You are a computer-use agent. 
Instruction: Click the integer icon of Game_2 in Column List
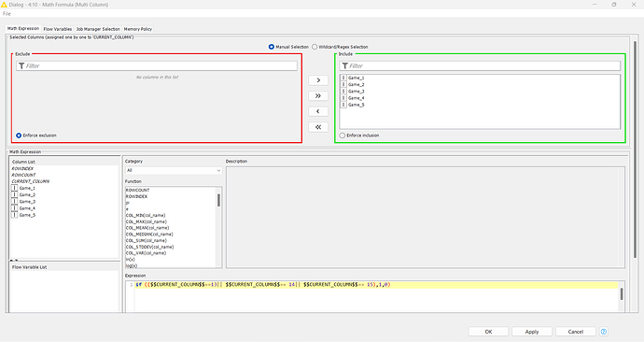pyautogui.click(x=14, y=195)
